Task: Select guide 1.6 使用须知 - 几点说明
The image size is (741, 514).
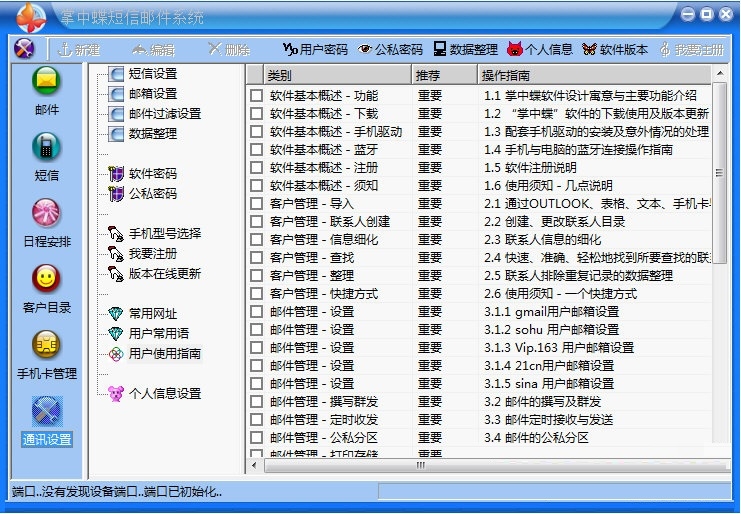Action: pyautogui.click(x=548, y=186)
